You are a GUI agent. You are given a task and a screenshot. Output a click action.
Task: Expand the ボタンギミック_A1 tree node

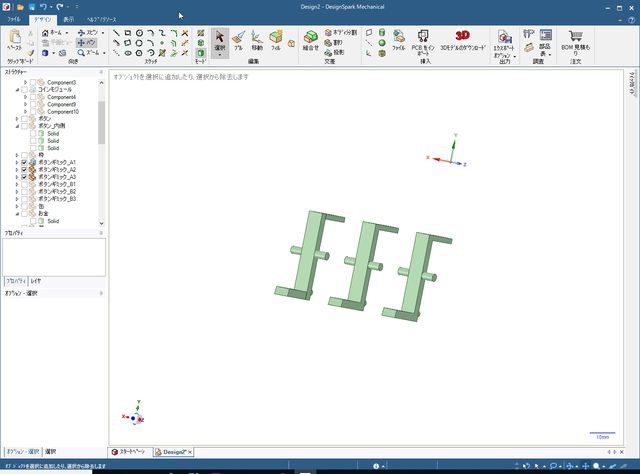(17, 162)
